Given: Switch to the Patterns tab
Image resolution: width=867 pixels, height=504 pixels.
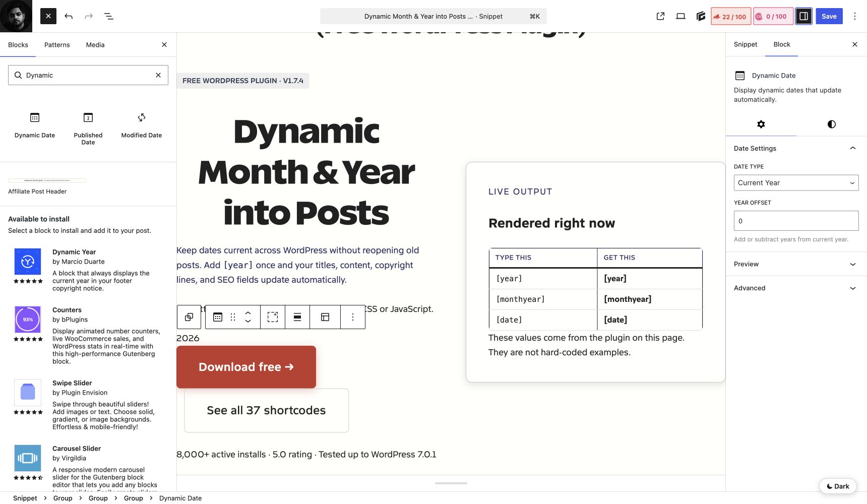Looking at the screenshot, I should pyautogui.click(x=57, y=45).
